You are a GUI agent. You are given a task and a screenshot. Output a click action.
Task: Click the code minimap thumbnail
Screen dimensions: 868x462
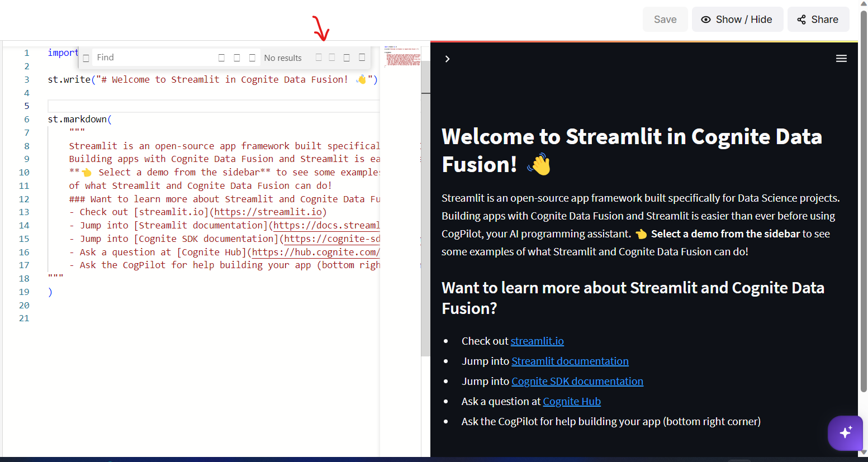(x=402, y=56)
